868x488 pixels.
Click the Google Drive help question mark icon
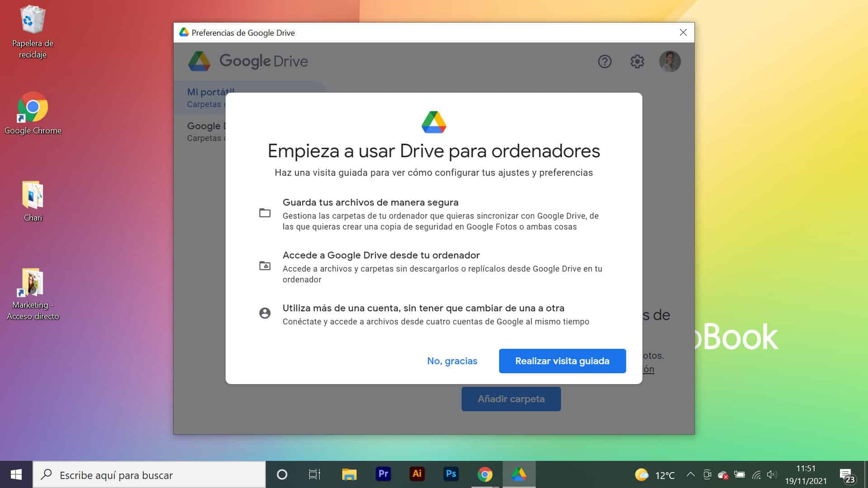604,61
